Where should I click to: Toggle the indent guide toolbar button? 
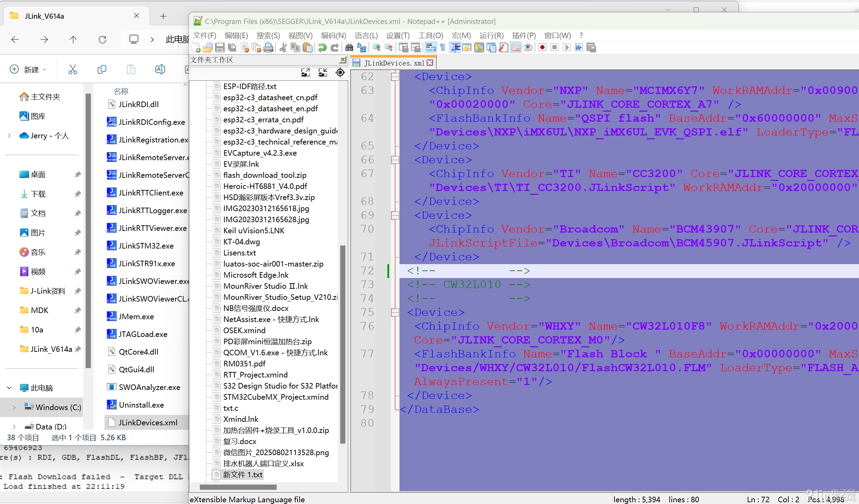click(x=455, y=47)
